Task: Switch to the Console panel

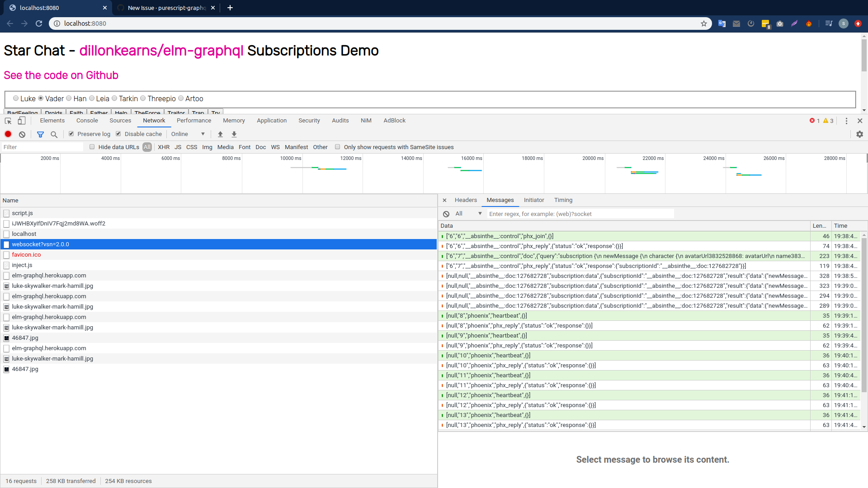Action: [87, 121]
